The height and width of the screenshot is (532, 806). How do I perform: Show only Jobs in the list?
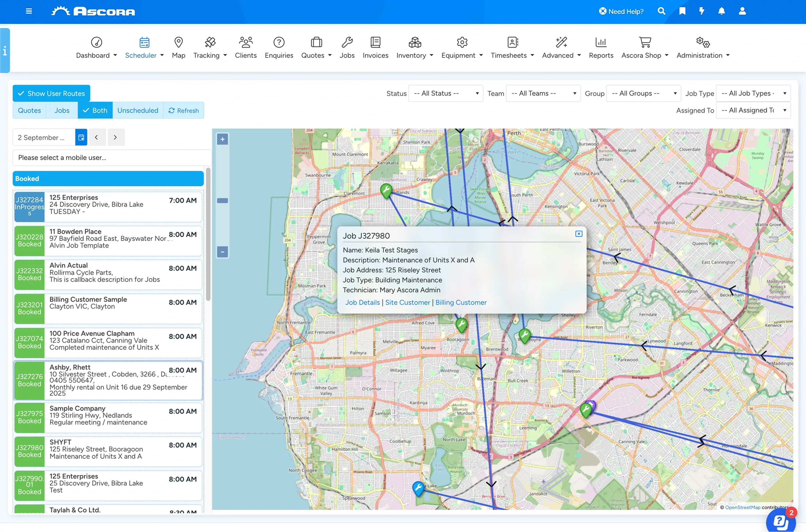[62, 110]
